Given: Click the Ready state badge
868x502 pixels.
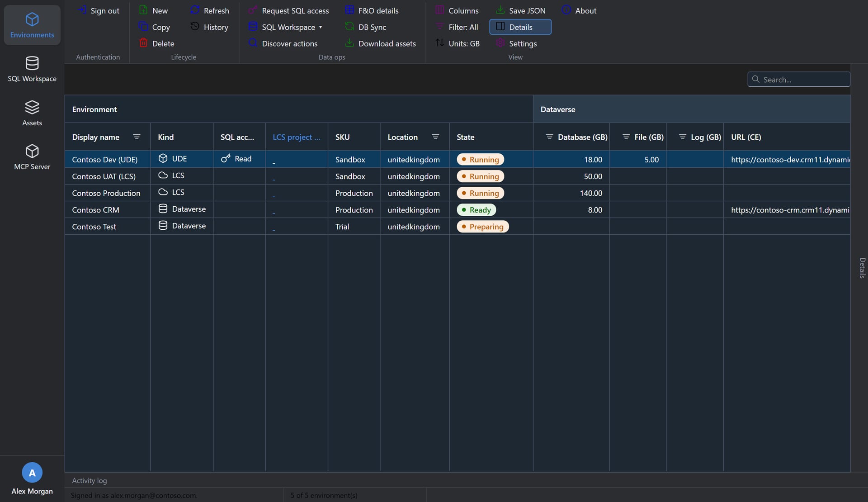Looking at the screenshot, I should pyautogui.click(x=476, y=210).
